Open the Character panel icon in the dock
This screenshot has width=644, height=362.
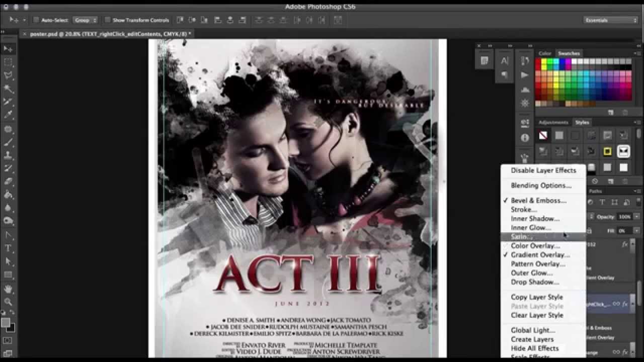505,60
